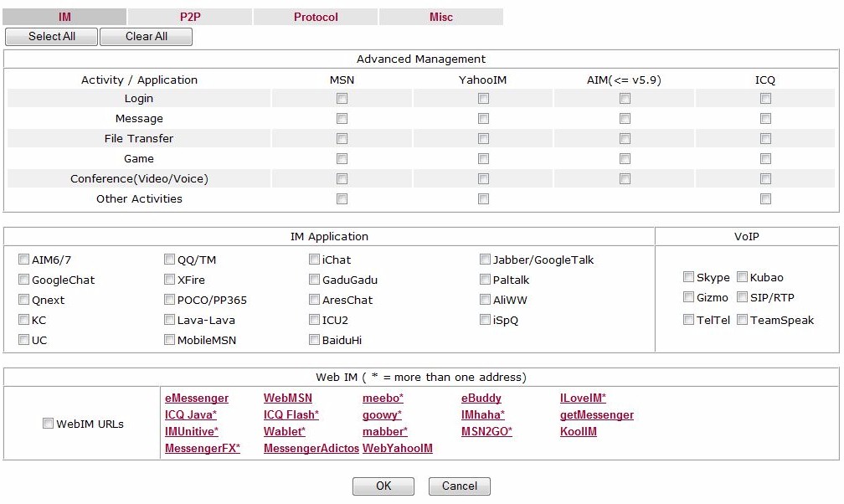Click the WebYahooIM link
This screenshot has width=844, height=504.
point(397,448)
